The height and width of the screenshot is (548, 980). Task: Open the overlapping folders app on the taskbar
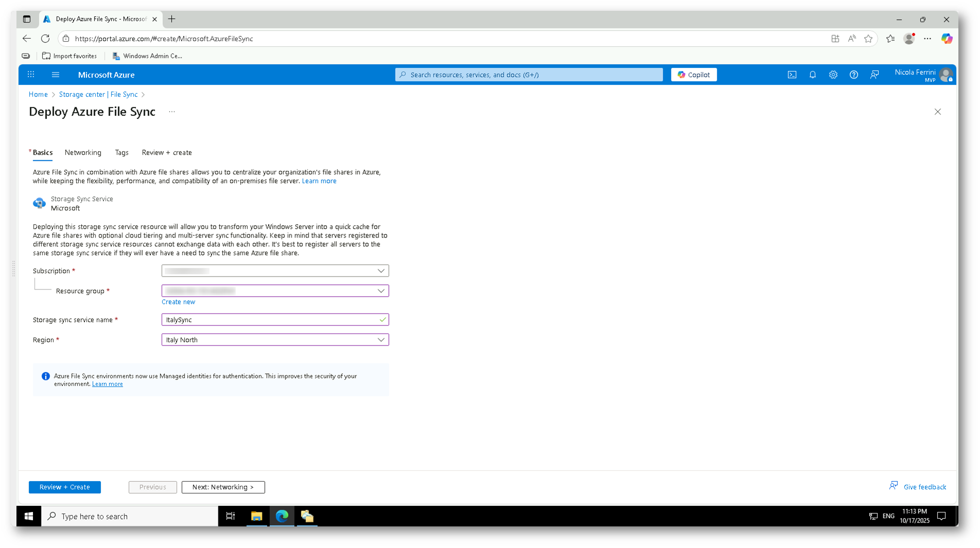click(307, 516)
